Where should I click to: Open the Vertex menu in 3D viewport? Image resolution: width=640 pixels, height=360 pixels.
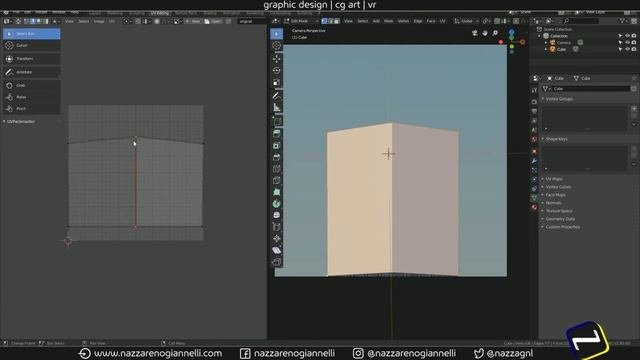pyautogui.click(x=403, y=21)
